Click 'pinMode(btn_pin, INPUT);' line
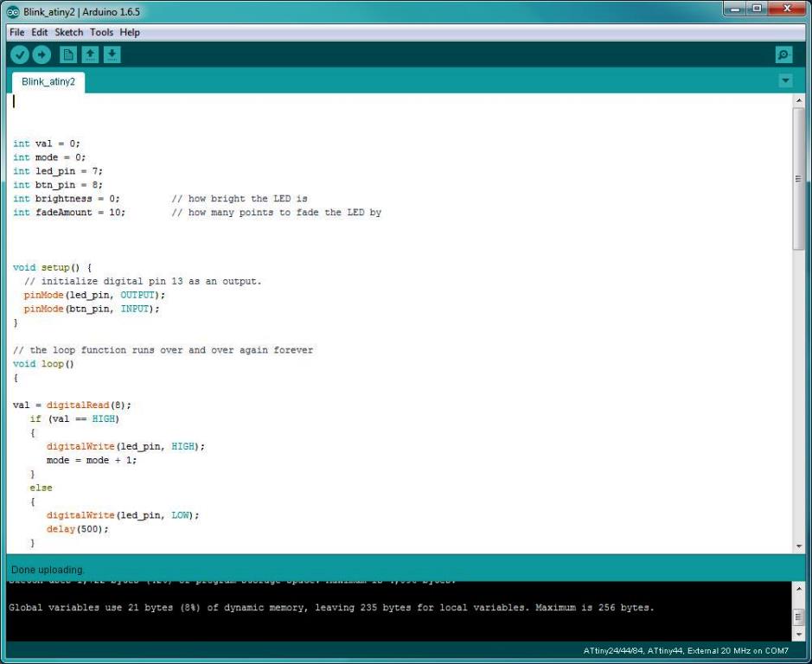The image size is (812, 664). tap(92, 309)
